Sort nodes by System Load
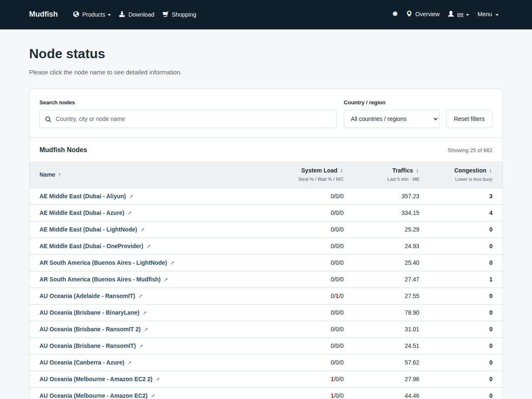532x399 pixels. click(x=322, y=170)
